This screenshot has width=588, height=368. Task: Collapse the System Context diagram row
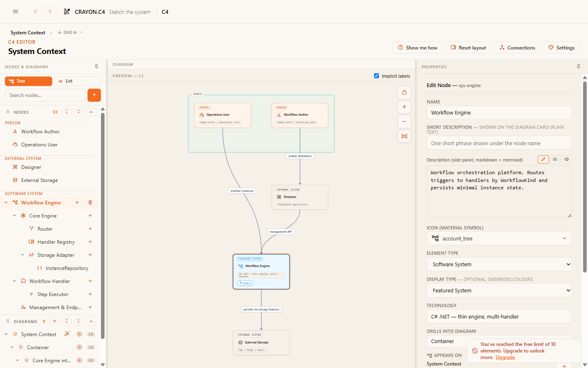6,334
